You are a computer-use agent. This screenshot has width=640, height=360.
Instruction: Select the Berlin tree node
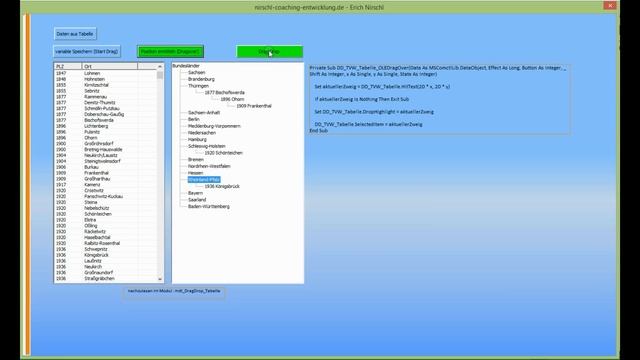(x=194, y=119)
